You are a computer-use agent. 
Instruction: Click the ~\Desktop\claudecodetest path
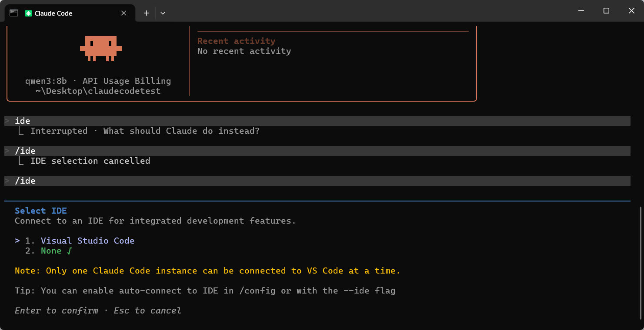[98, 91]
